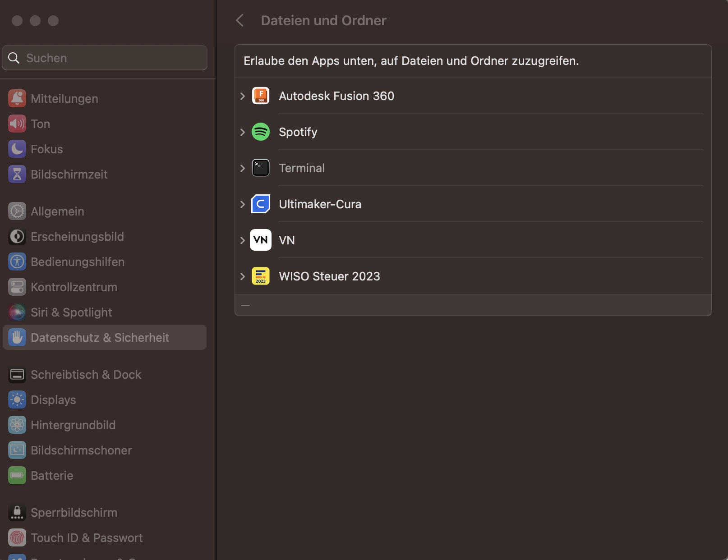Expand the Ultimaker-Cura permissions row
This screenshot has height=560, width=728.
(243, 204)
